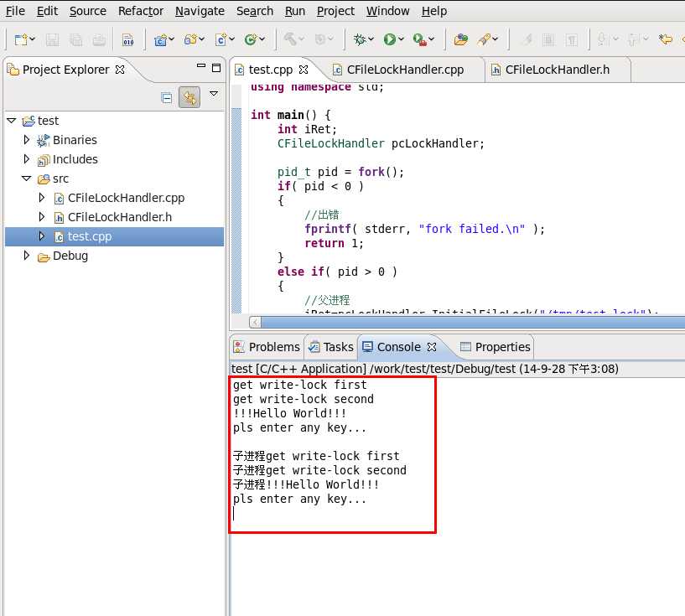This screenshot has height=616, width=685.
Task: Click the Build hammer toolbar icon
Action: pos(290,39)
